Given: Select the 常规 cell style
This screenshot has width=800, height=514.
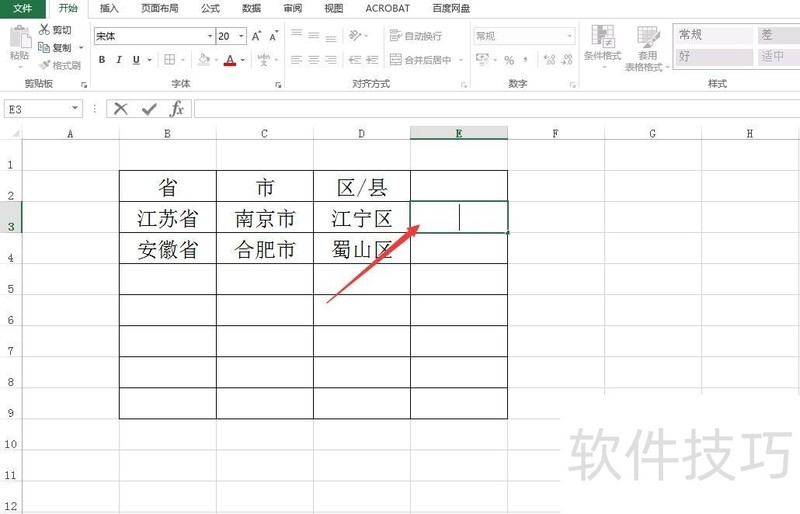Looking at the screenshot, I should pos(714,35).
